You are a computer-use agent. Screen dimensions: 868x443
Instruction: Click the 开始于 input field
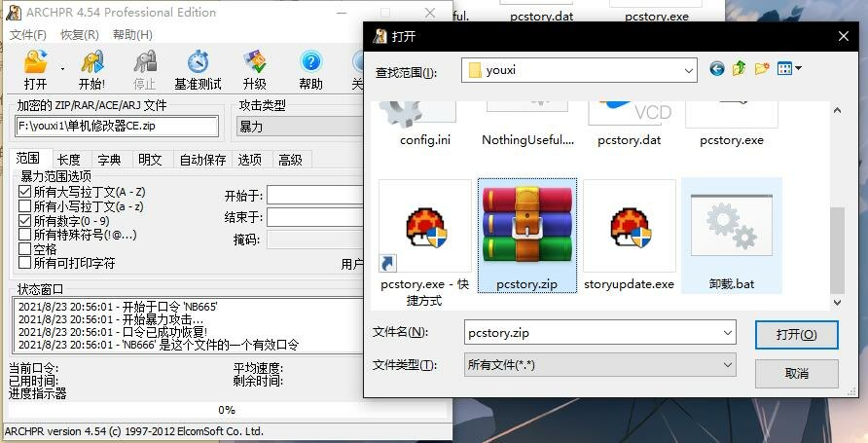tap(315, 196)
